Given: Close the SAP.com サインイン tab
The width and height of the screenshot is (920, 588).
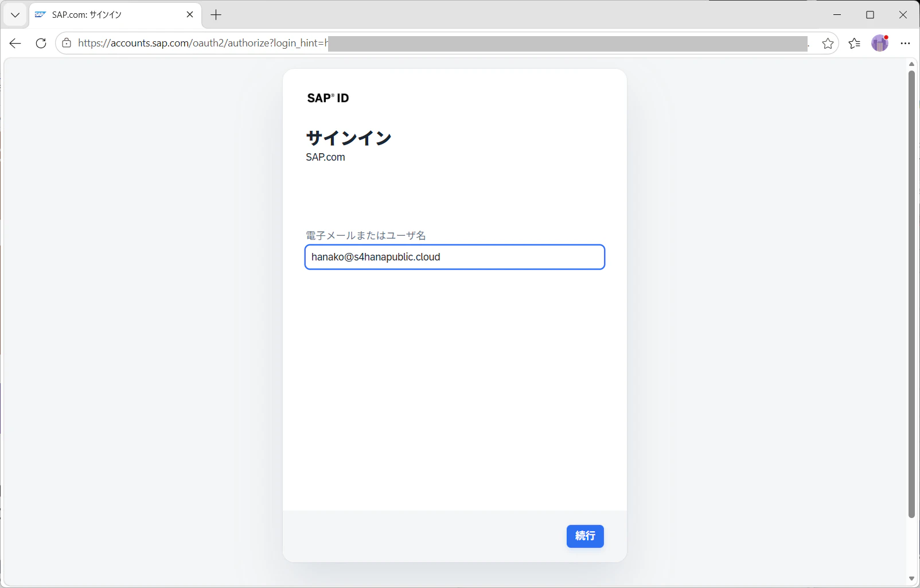Looking at the screenshot, I should (190, 15).
